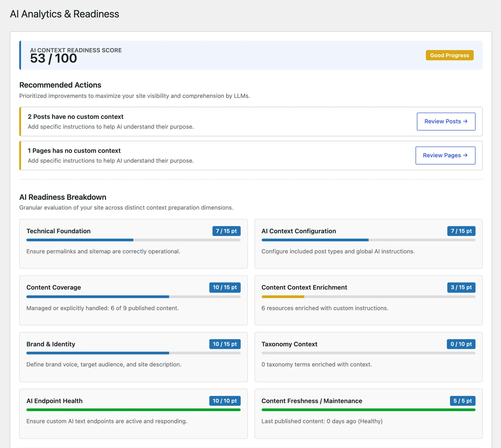Click the Technical Foundation progress bar

click(x=133, y=240)
